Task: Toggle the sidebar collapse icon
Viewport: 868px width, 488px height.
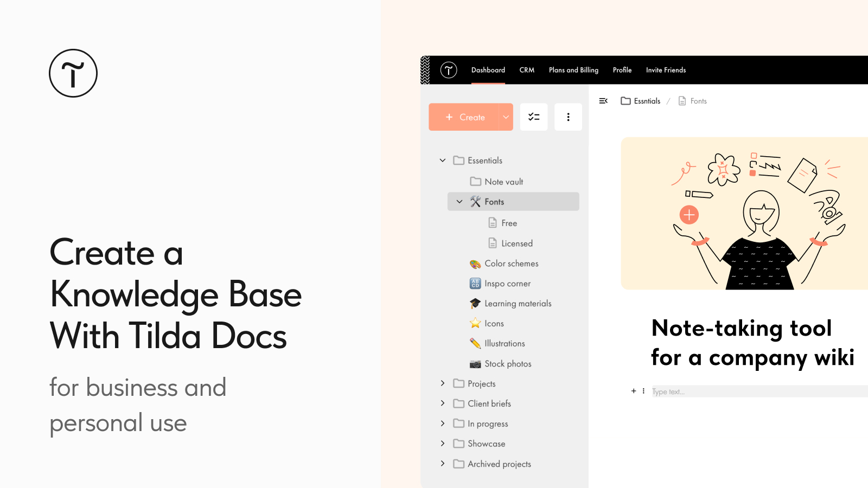Action: [x=603, y=101]
